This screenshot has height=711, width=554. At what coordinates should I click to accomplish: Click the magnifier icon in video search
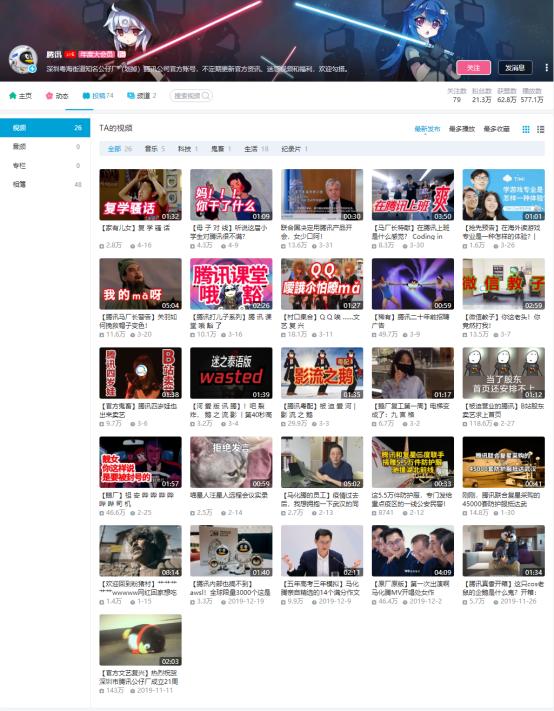pyautogui.click(x=206, y=96)
